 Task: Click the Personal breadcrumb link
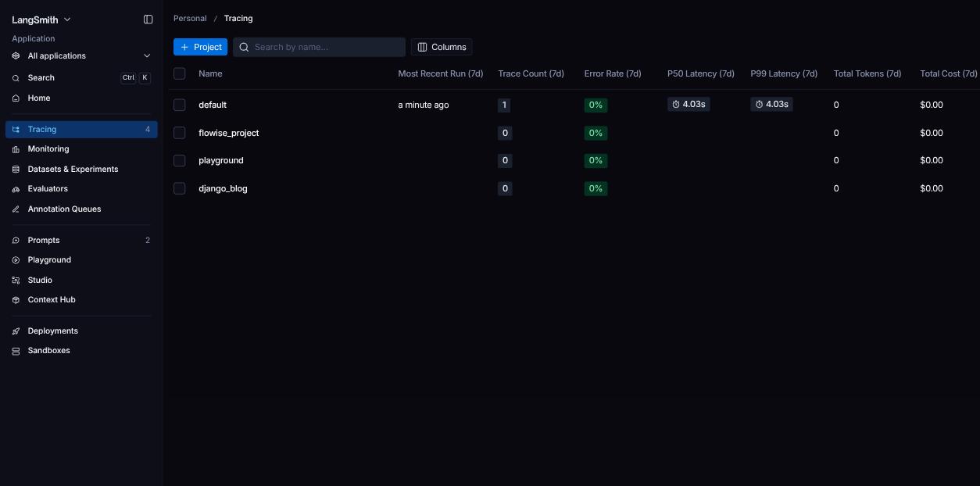190,18
